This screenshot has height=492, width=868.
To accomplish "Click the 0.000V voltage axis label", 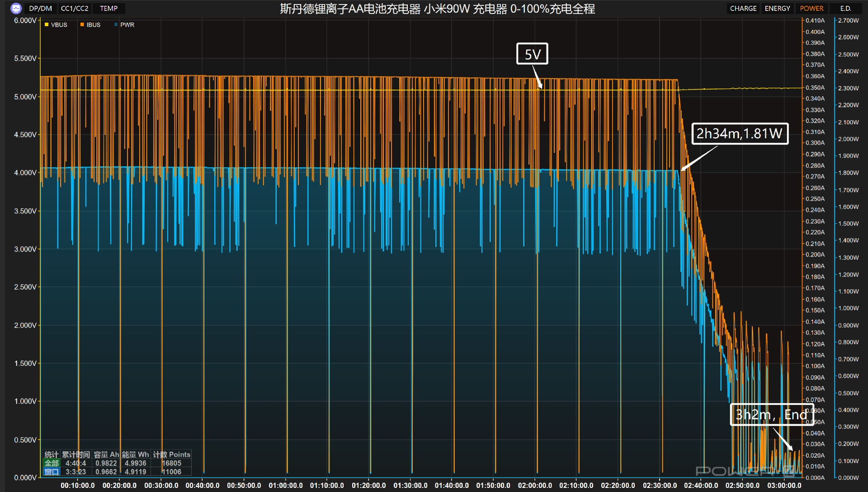I will pyautogui.click(x=25, y=478).
